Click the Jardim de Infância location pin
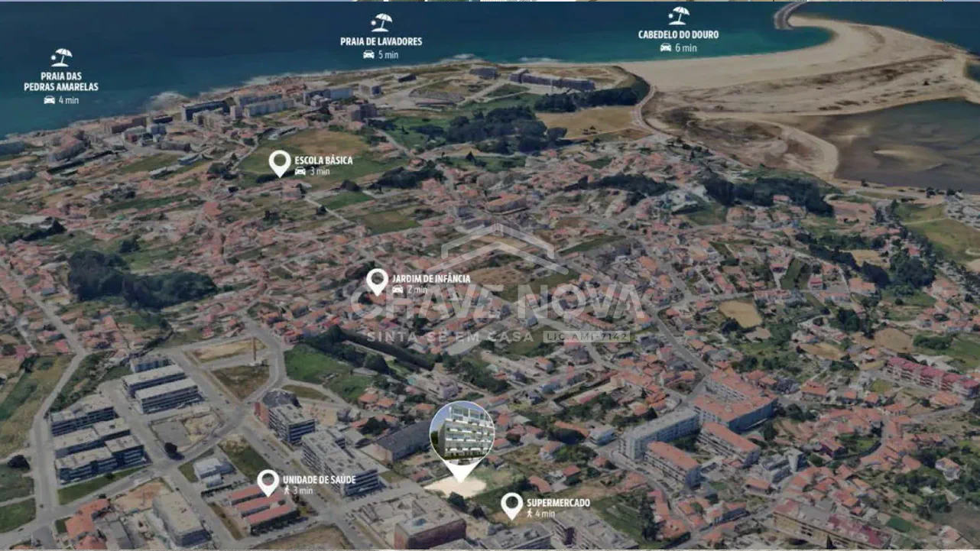 tap(377, 281)
